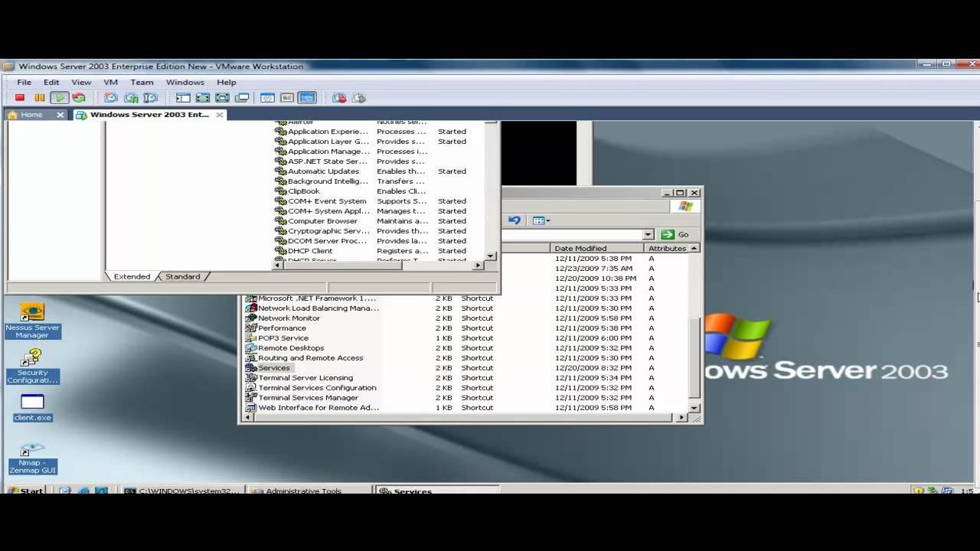Open Security Configuration desktop icon
The image size is (980, 551).
[x=32, y=367]
